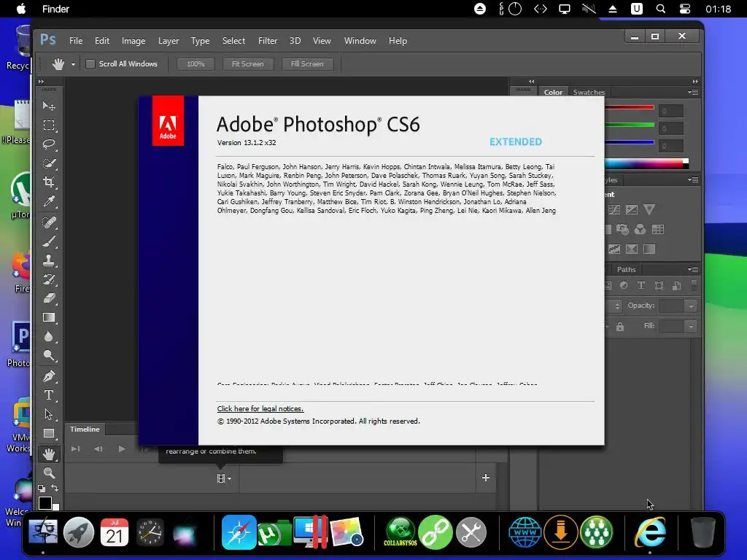Reset default foreground and background colors
Viewport: 747px width, 560px height.
pos(42,488)
